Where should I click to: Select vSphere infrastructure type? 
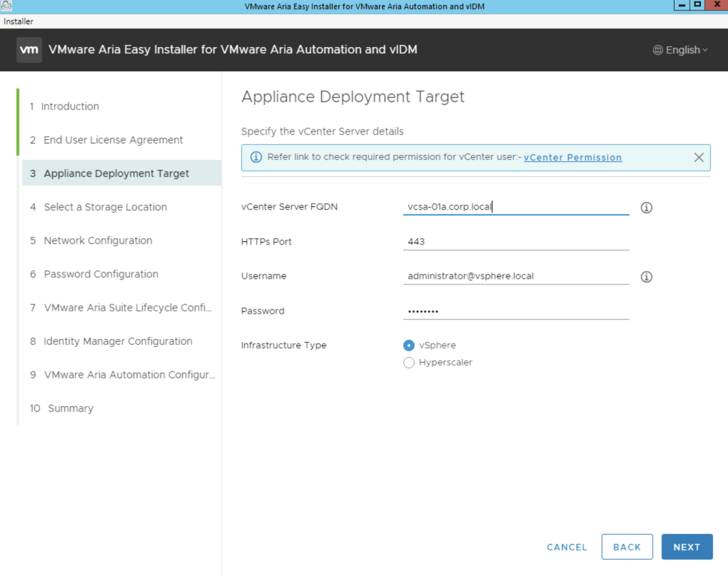point(409,345)
